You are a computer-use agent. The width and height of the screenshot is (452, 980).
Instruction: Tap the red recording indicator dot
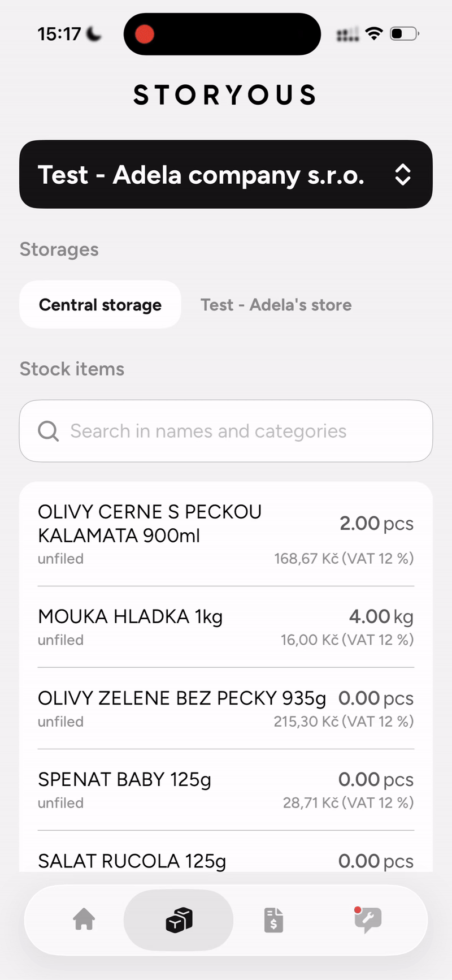pyautogui.click(x=145, y=34)
